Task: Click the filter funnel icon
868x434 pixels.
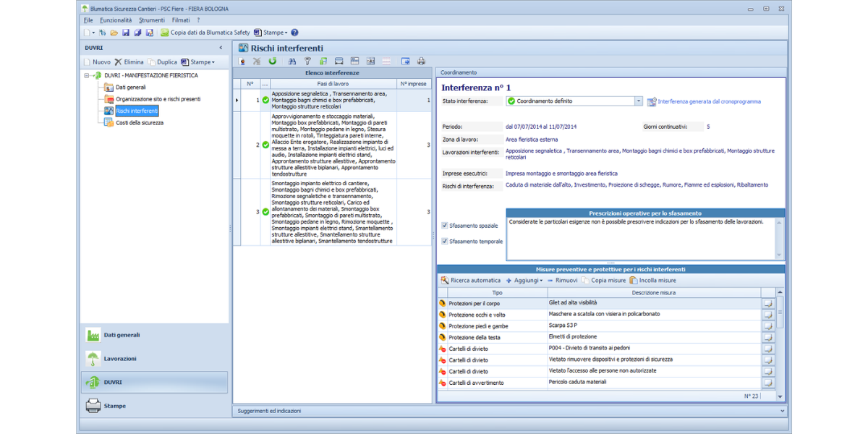Action: click(x=307, y=61)
